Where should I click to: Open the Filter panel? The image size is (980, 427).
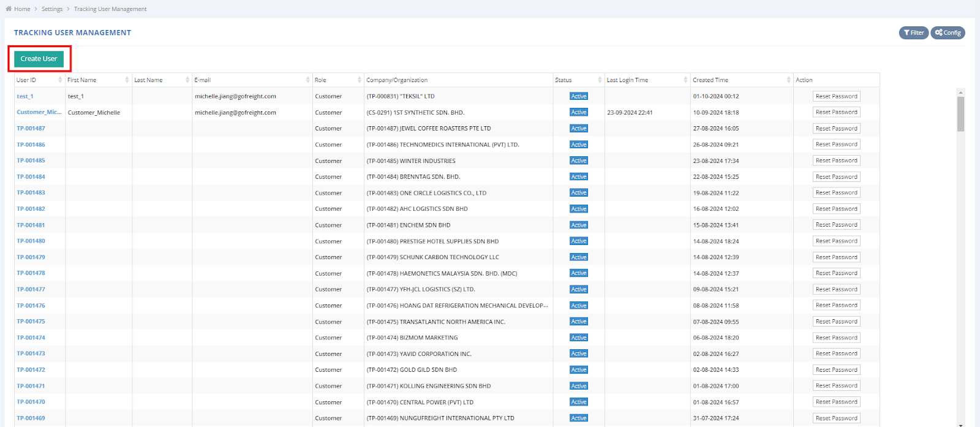coord(913,33)
